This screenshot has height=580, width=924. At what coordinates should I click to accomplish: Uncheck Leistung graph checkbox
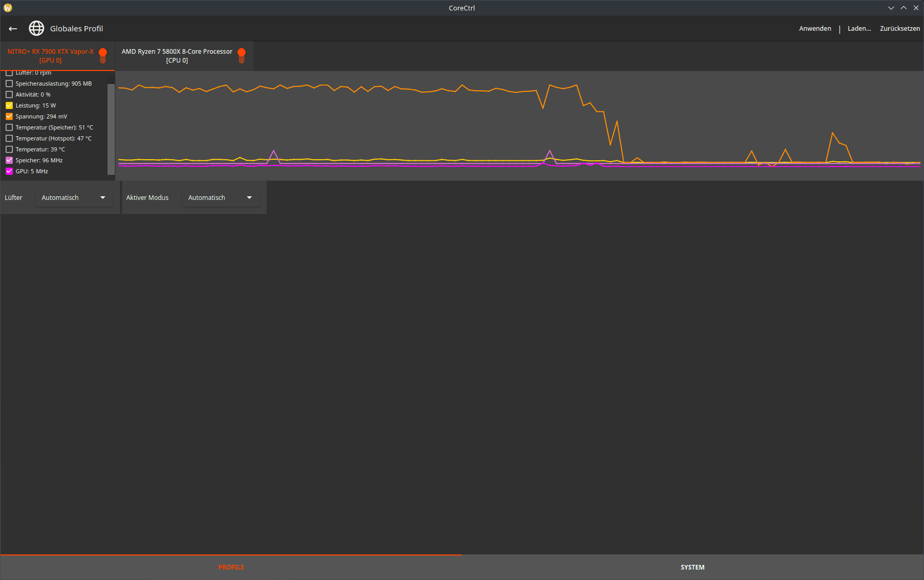[x=9, y=105]
